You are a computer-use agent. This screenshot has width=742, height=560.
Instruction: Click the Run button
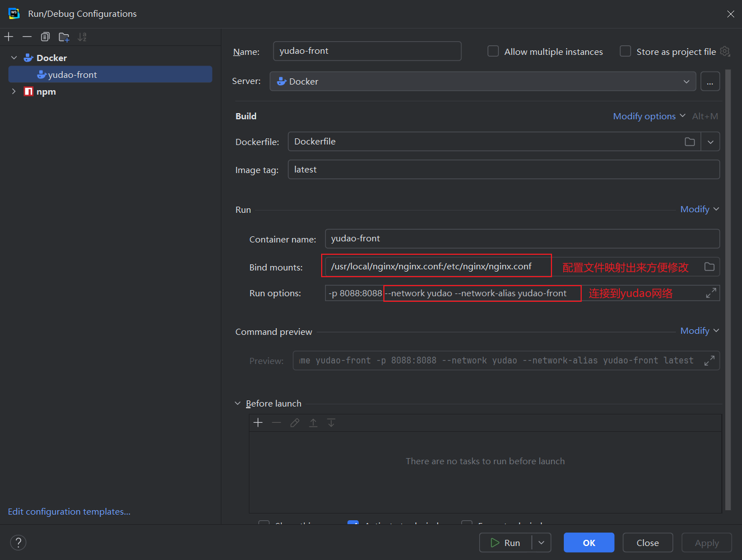pyautogui.click(x=506, y=543)
